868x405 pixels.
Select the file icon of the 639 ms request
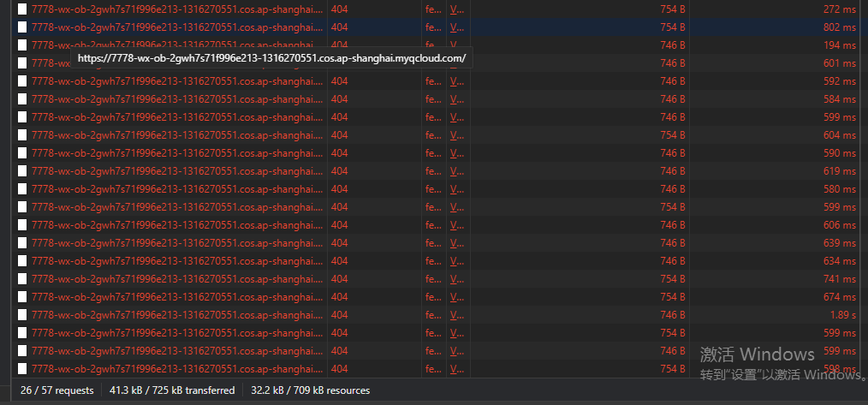pos(22,242)
